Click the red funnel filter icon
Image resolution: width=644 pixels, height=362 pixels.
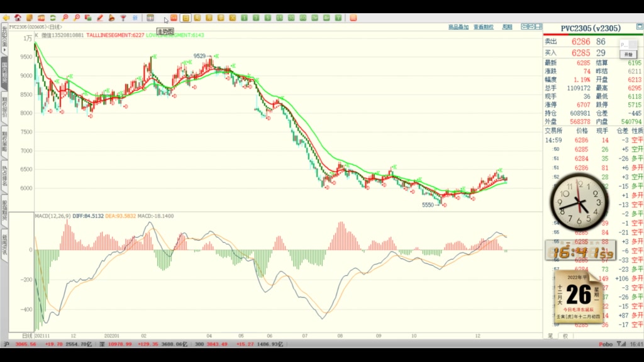[123, 18]
